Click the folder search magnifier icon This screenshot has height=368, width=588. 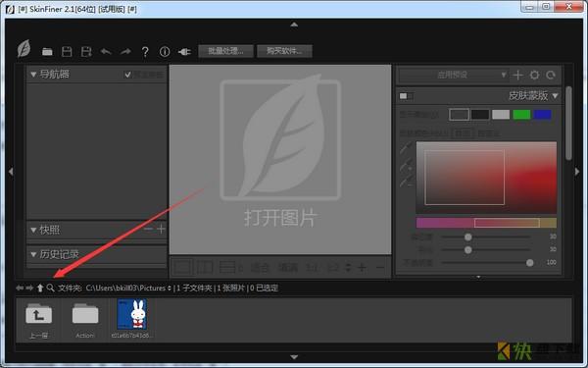click(x=50, y=288)
